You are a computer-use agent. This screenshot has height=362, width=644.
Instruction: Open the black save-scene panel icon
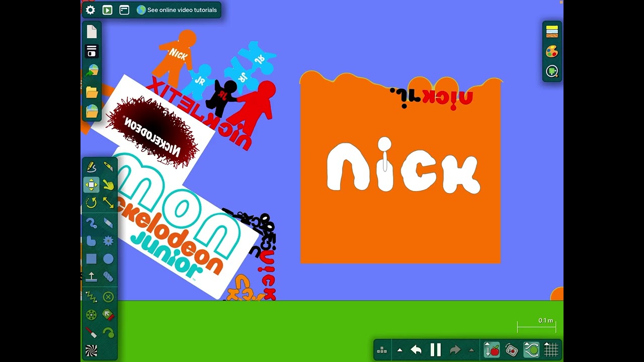92,51
